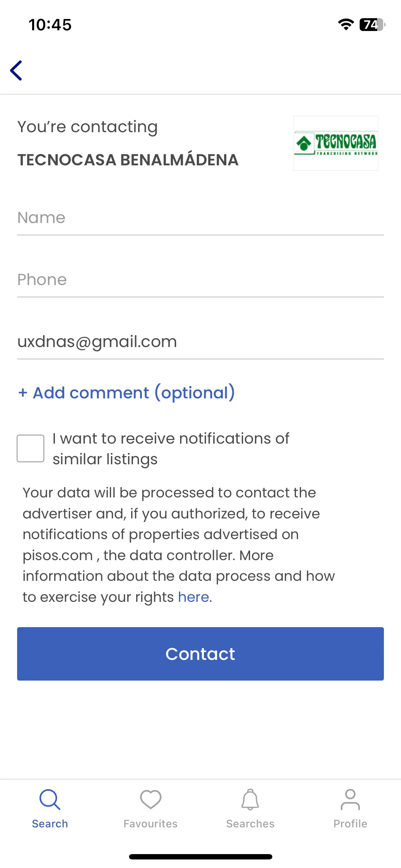Switch to the Favourites tab label
This screenshot has width=401, height=868.
click(x=150, y=824)
